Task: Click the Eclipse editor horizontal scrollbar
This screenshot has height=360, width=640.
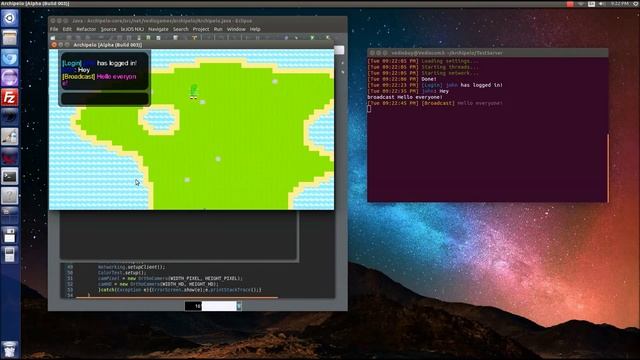Action: pyautogui.click(x=177, y=298)
